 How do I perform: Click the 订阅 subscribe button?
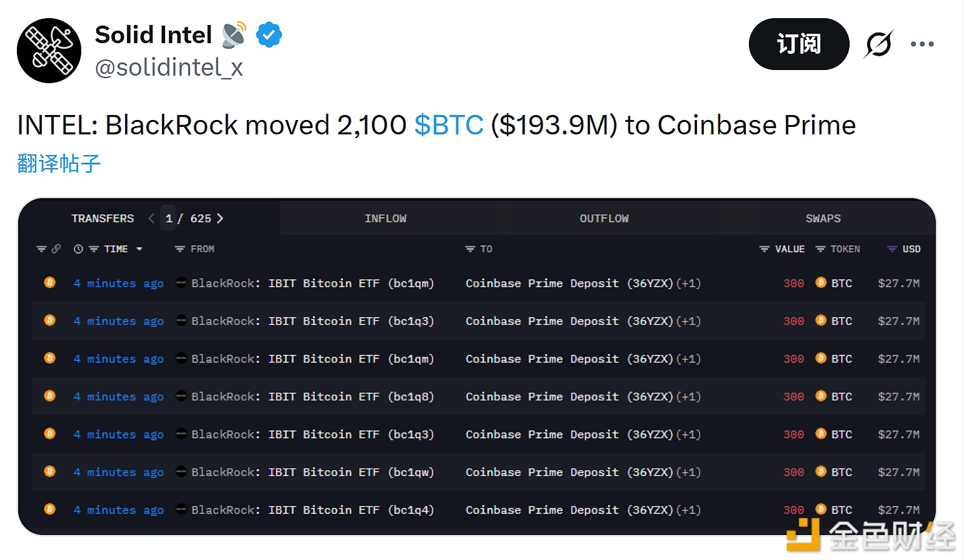(798, 44)
